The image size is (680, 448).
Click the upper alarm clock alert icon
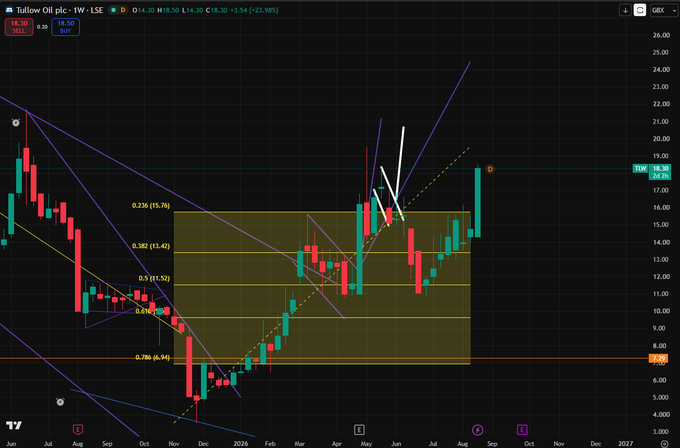click(16, 123)
